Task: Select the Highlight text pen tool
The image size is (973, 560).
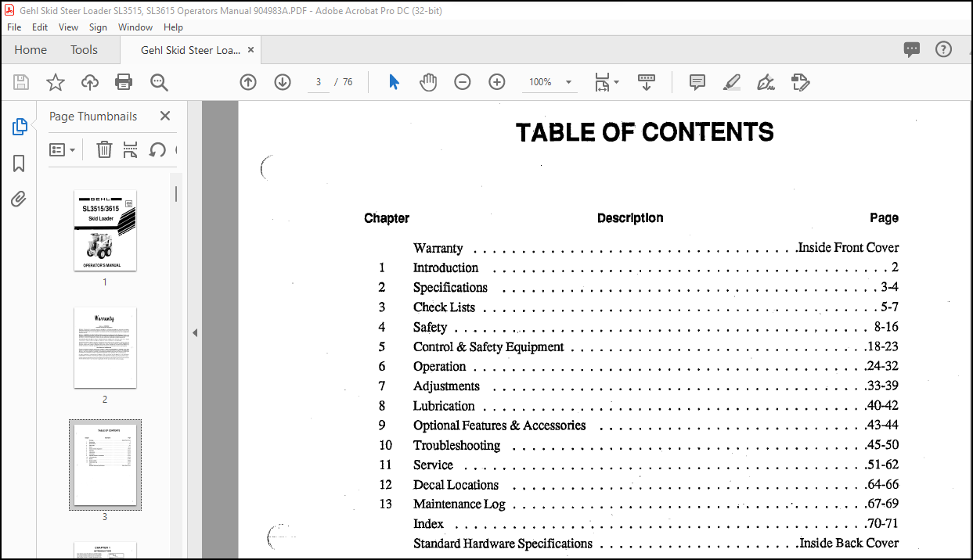Action: click(x=732, y=82)
